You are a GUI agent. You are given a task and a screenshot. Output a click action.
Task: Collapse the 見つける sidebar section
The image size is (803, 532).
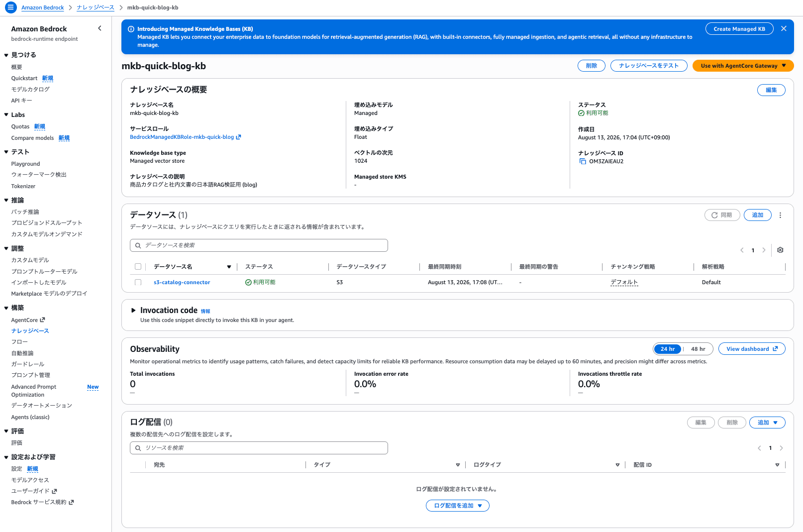click(x=6, y=55)
